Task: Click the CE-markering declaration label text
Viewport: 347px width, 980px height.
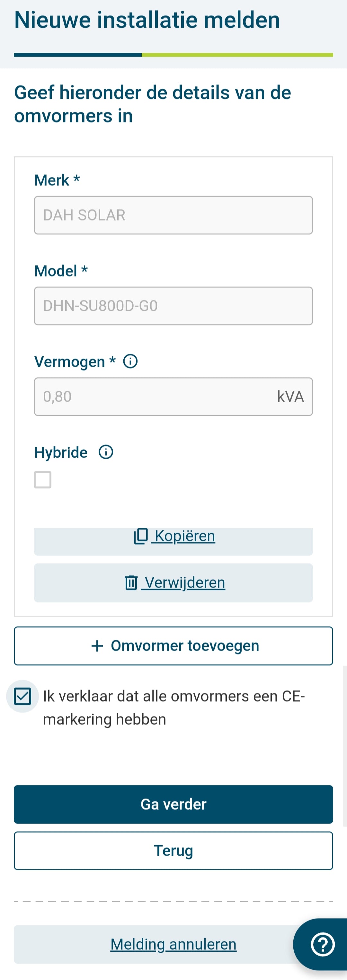Action: pos(174,708)
